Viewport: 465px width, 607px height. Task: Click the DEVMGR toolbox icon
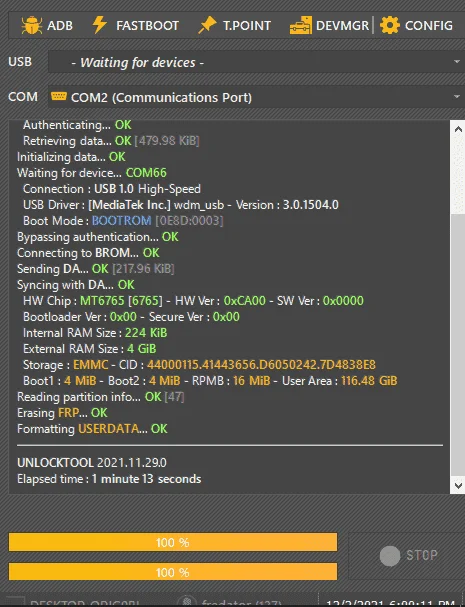click(x=300, y=25)
